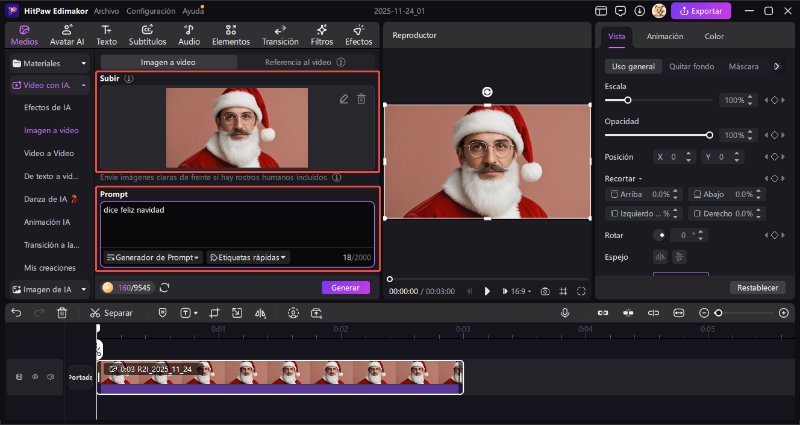Flip horizontally using Espejo icon

(x=660, y=257)
